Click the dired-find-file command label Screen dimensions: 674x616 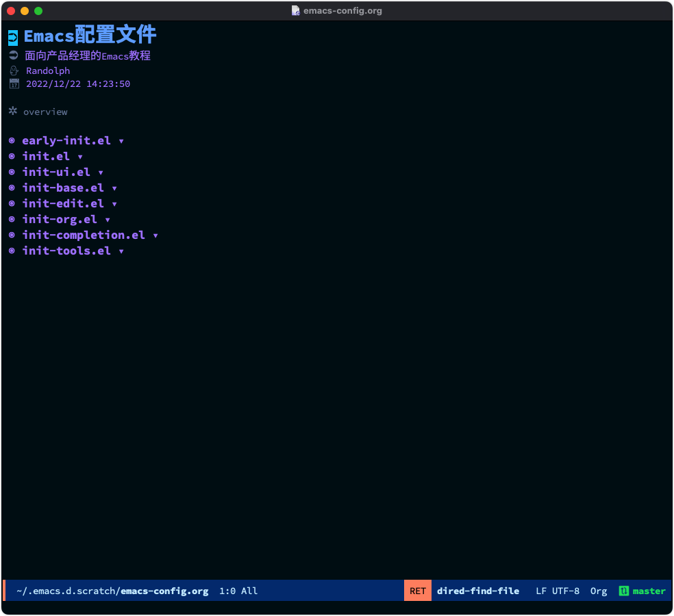[478, 591]
